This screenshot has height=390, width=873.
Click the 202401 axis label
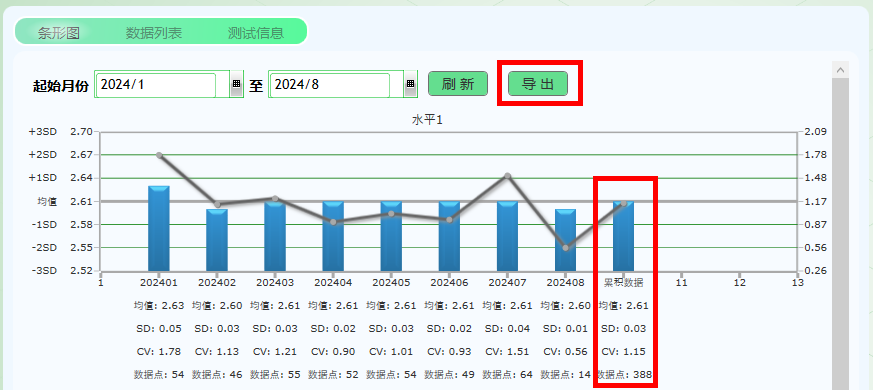pos(159,282)
